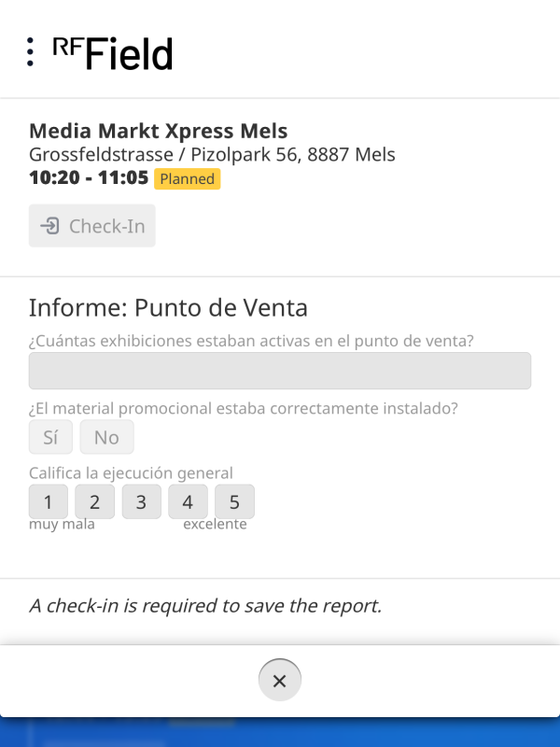Image resolution: width=560 pixels, height=747 pixels.
Task: Choose No for promotional material installed
Action: (106, 437)
